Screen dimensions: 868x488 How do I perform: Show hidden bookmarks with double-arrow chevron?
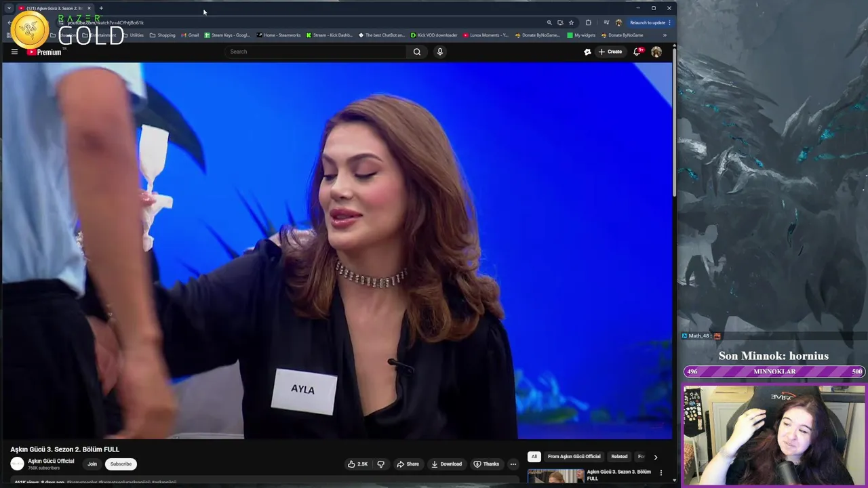pos(665,35)
